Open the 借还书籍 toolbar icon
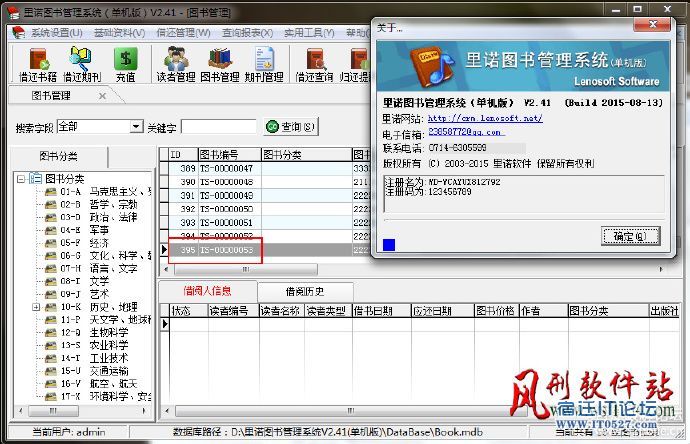Image resolution: width=690 pixels, height=444 pixels. coord(38,65)
